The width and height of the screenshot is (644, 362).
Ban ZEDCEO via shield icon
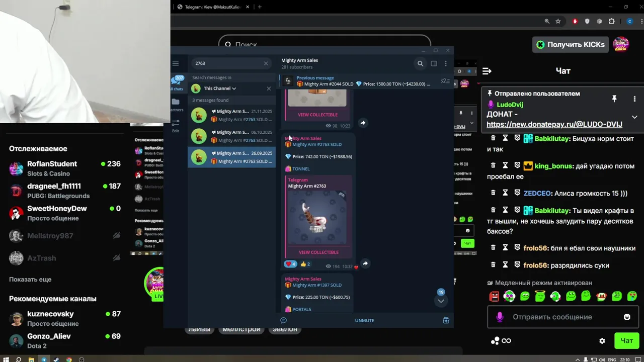coord(517,193)
